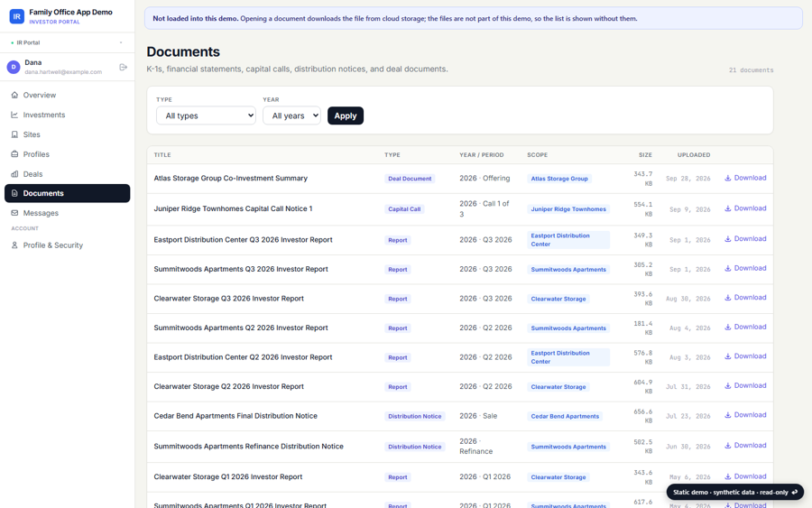Download Juniper Ridge Townhomes Capital Call Notice
Screen dimensions: 812x508
click(x=745, y=208)
